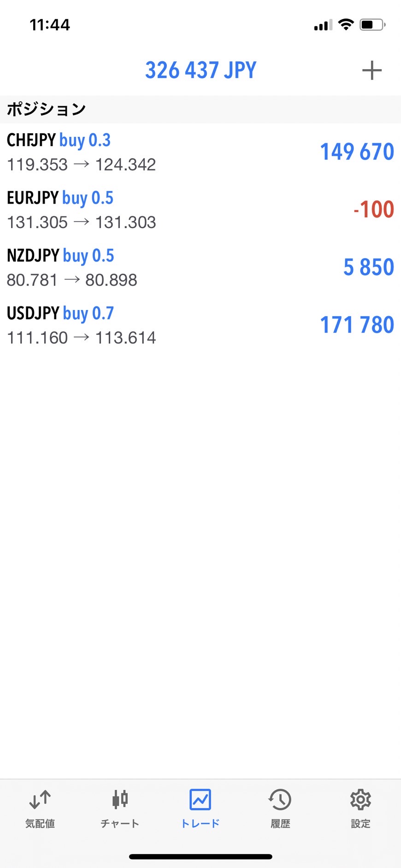Select the トレード trade icon
Screen dimensions: 401x868
point(200,799)
